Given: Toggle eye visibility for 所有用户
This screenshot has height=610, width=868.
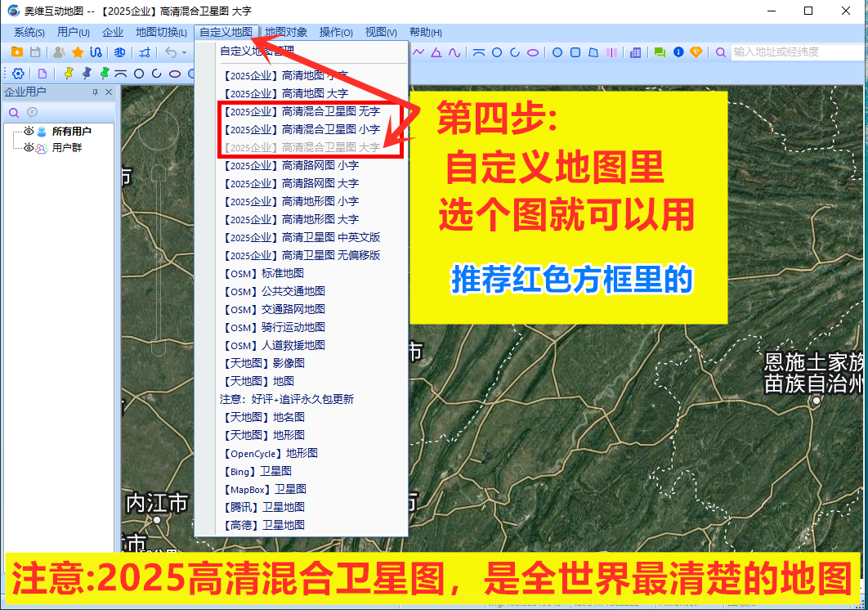Looking at the screenshot, I should click(x=29, y=131).
